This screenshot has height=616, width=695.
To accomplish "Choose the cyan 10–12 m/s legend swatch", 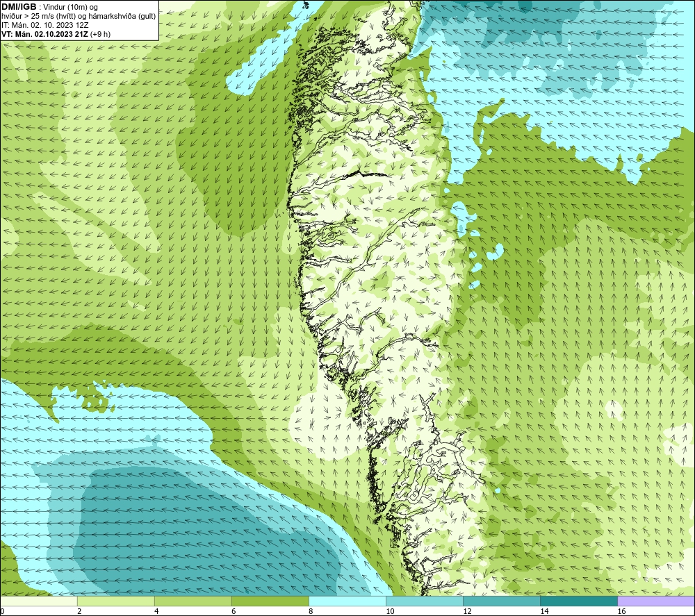I will click(425, 601).
